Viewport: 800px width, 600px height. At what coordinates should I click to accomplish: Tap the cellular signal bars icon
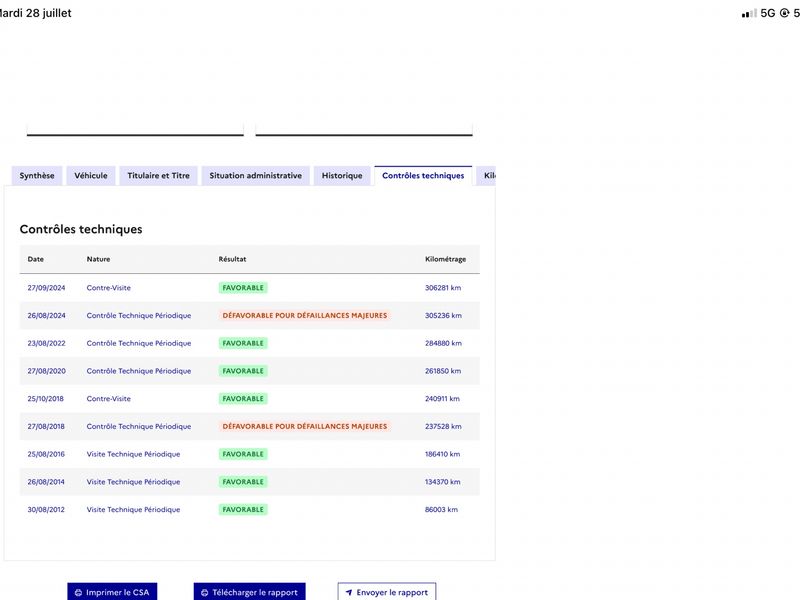coord(749,13)
